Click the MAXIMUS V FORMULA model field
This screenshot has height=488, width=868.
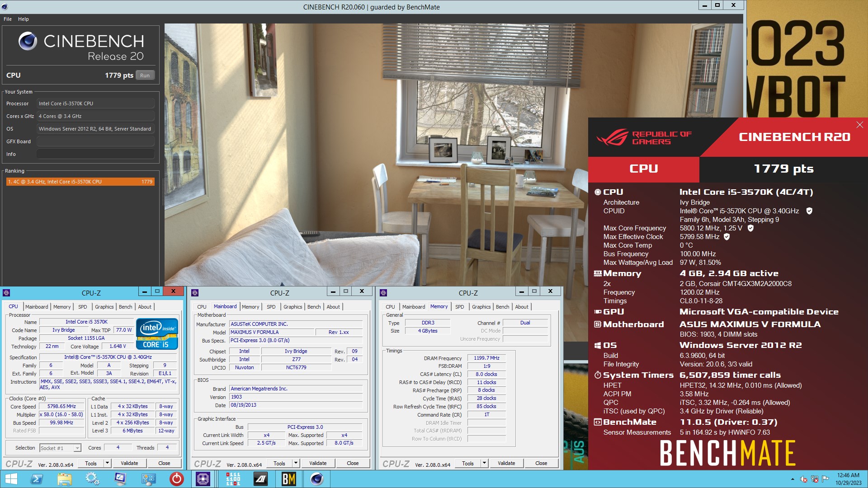tap(272, 332)
